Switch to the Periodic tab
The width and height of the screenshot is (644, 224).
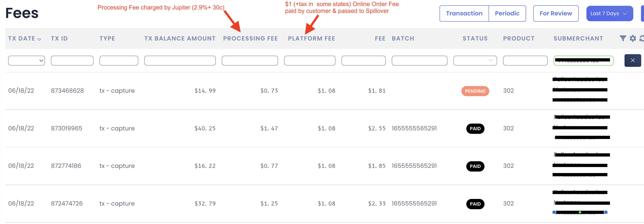[507, 13]
